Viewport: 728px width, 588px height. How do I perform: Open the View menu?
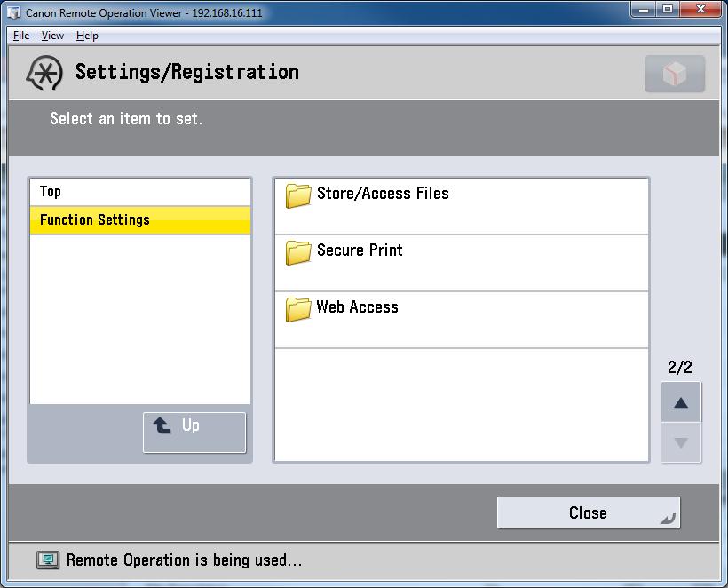(52, 36)
